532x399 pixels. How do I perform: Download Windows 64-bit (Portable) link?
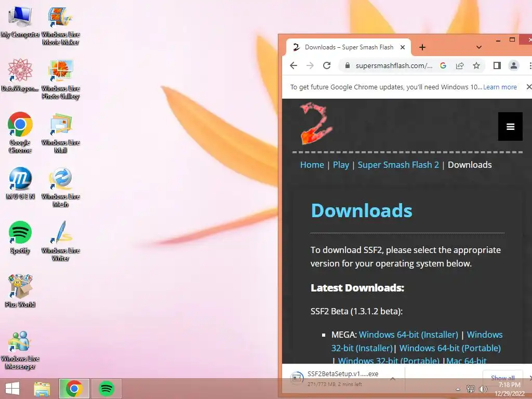tap(450, 348)
